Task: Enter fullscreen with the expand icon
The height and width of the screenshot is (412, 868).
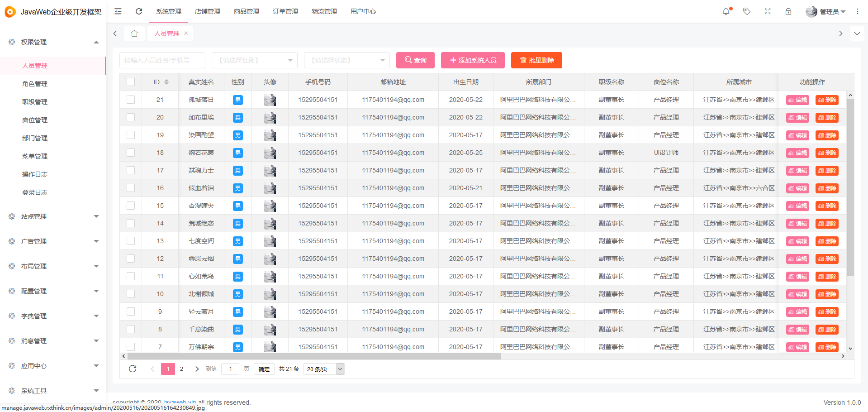Action: tap(767, 11)
